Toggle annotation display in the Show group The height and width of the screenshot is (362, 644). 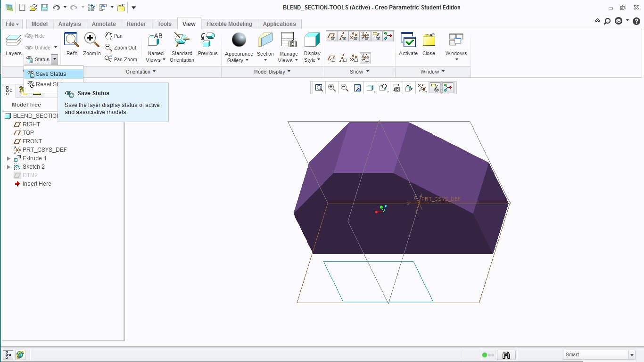(x=377, y=36)
